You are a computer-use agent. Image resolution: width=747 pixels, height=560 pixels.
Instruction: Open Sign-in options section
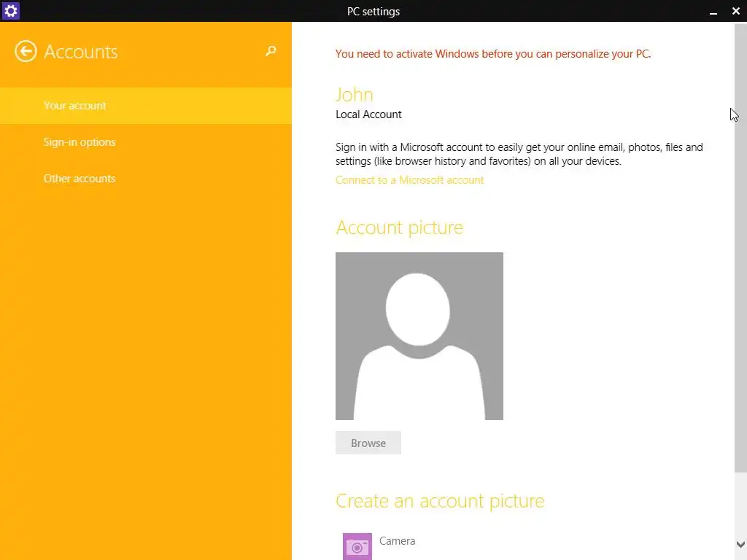click(x=146, y=142)
